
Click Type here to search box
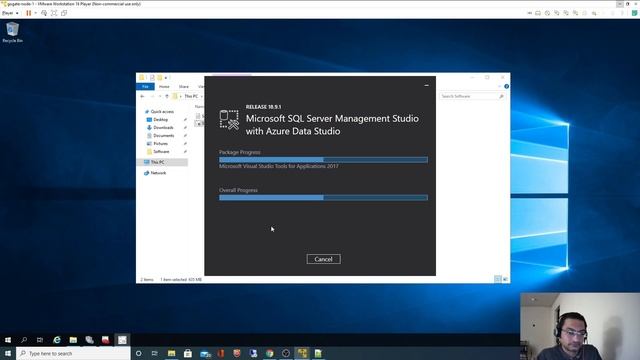(73, 353)
